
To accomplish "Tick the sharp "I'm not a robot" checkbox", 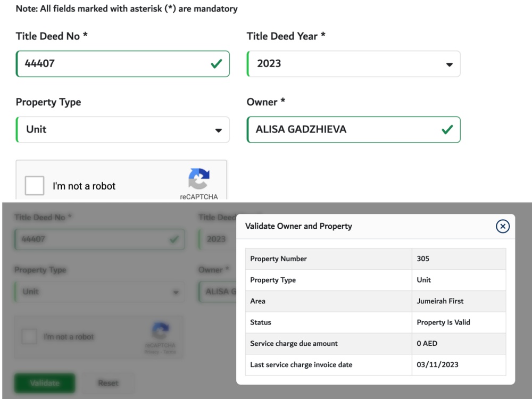I will 35,186.
